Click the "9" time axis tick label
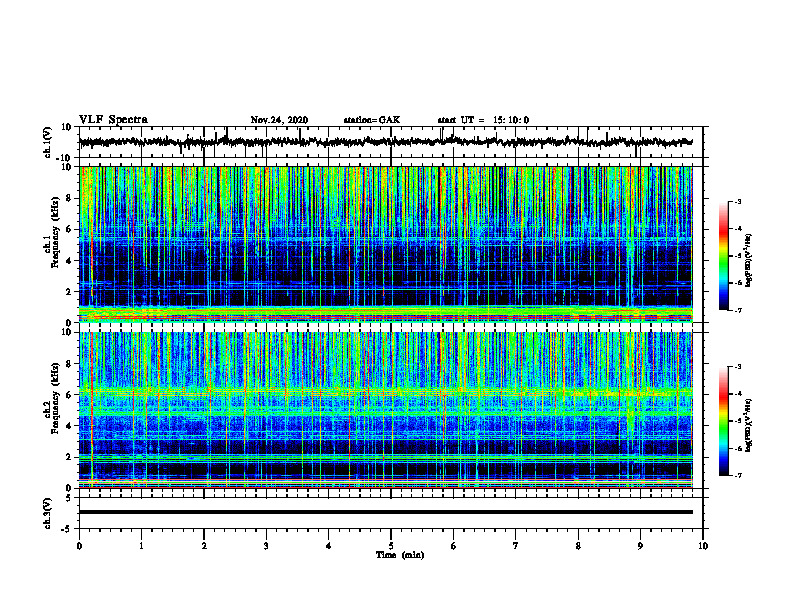This screenshot has width=792, height=612. coord(640,546)
